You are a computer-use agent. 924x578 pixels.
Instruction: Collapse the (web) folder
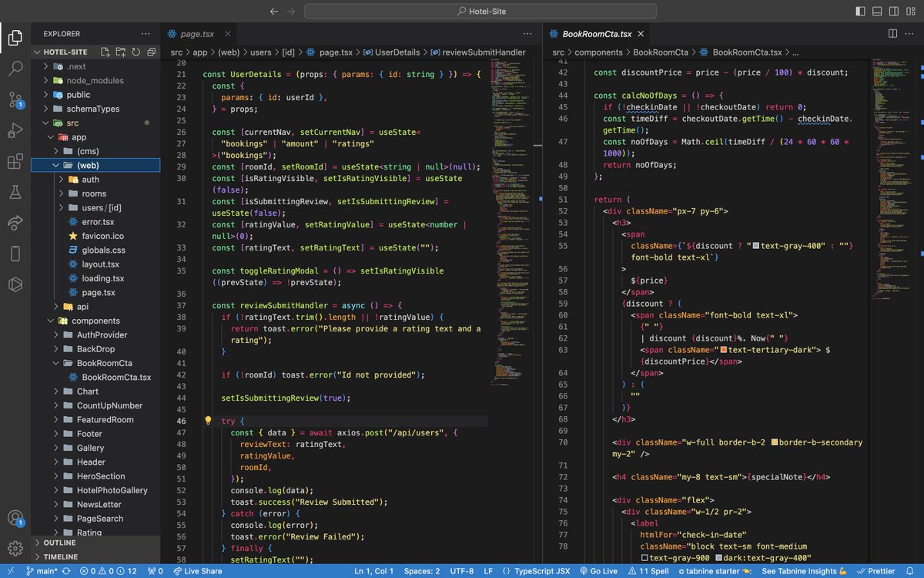[x=96, y=165]
